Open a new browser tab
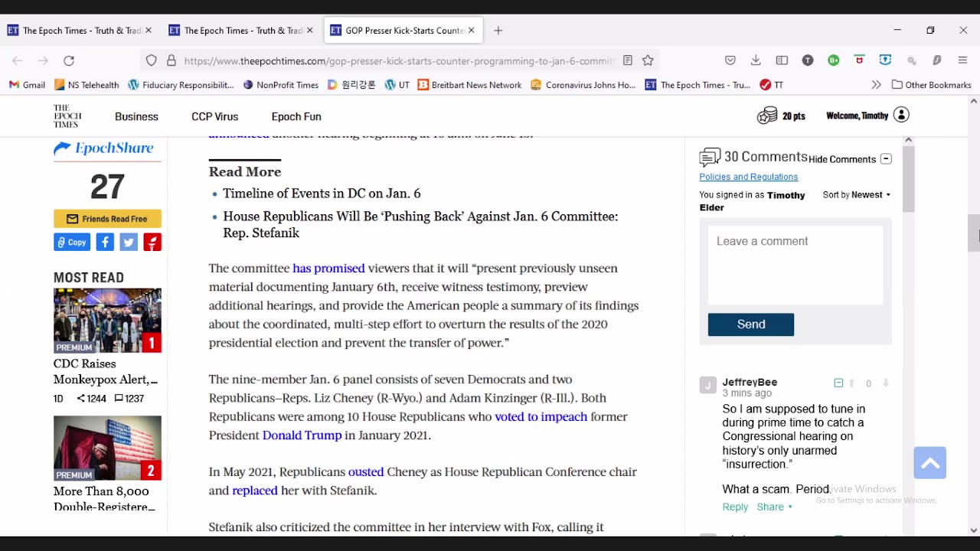The height and width of the screenshot is (551, 980). click(x=498, y=31)
